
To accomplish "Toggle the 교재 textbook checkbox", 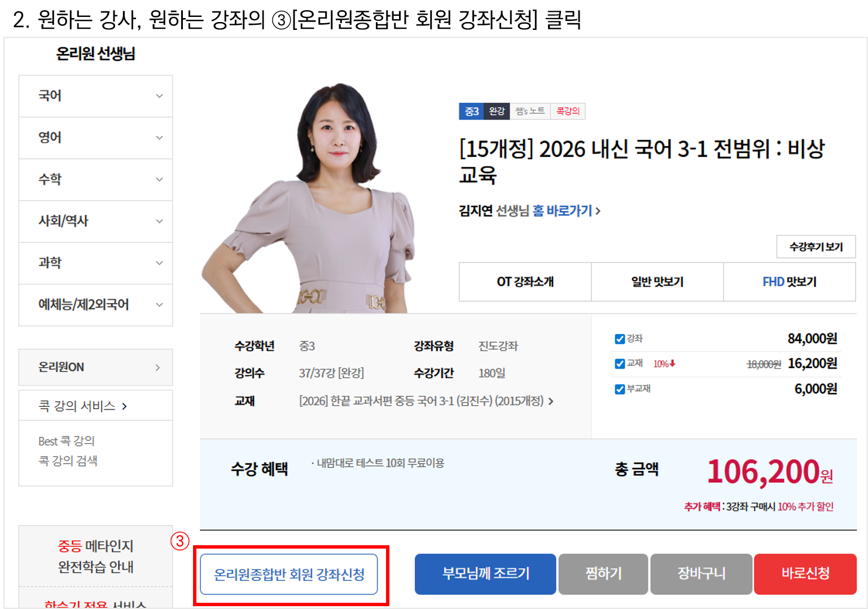I will point(620,363).
